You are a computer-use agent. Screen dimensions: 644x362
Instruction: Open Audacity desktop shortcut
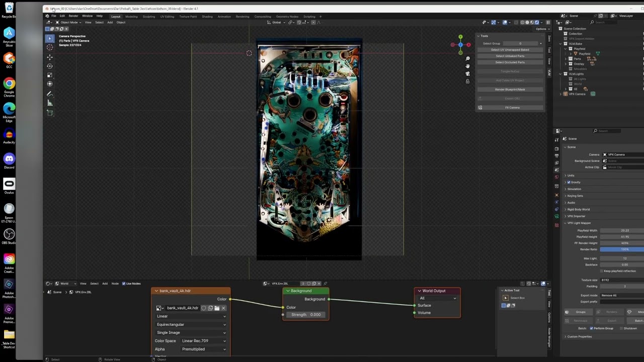tap(9, 136)
